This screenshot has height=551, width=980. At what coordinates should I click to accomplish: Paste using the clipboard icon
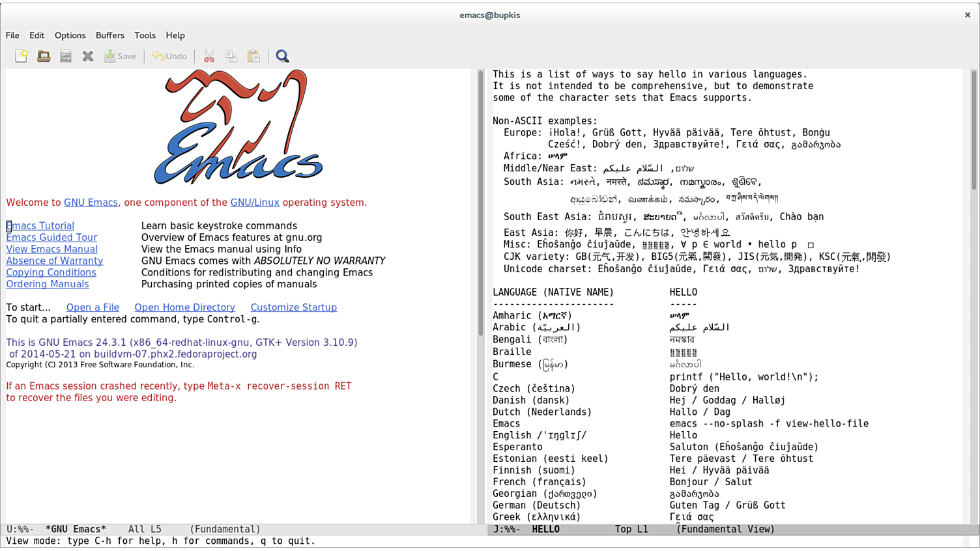pyautogui.click(x=253, y=56)
